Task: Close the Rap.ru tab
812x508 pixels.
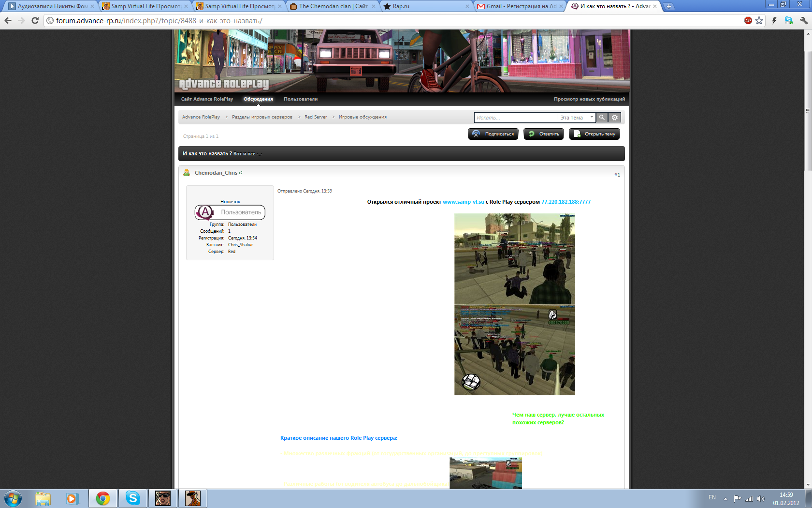Action: (467, 6)
